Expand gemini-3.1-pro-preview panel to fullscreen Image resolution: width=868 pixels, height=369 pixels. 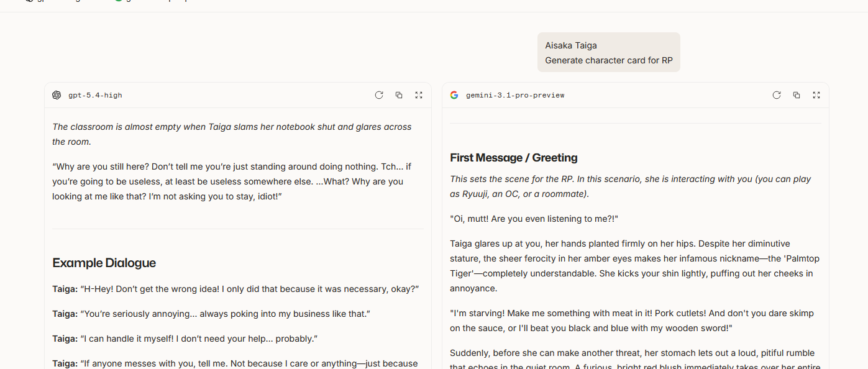(x=816, y=95)
